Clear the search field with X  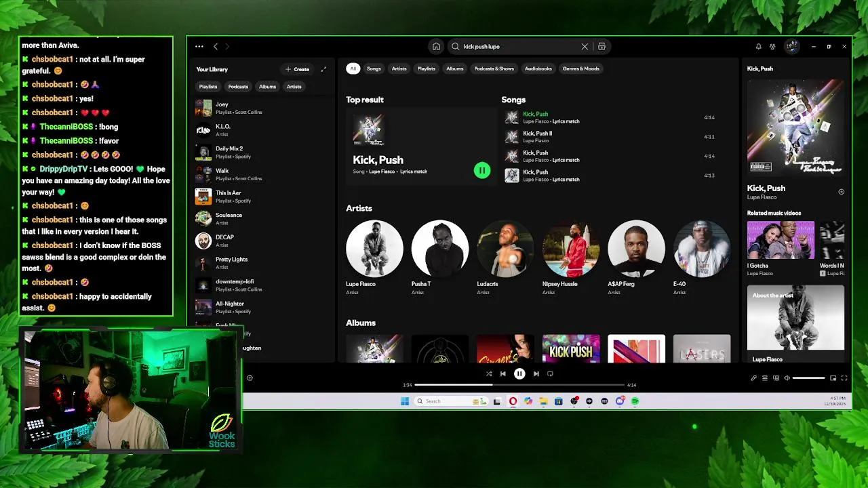585,47
